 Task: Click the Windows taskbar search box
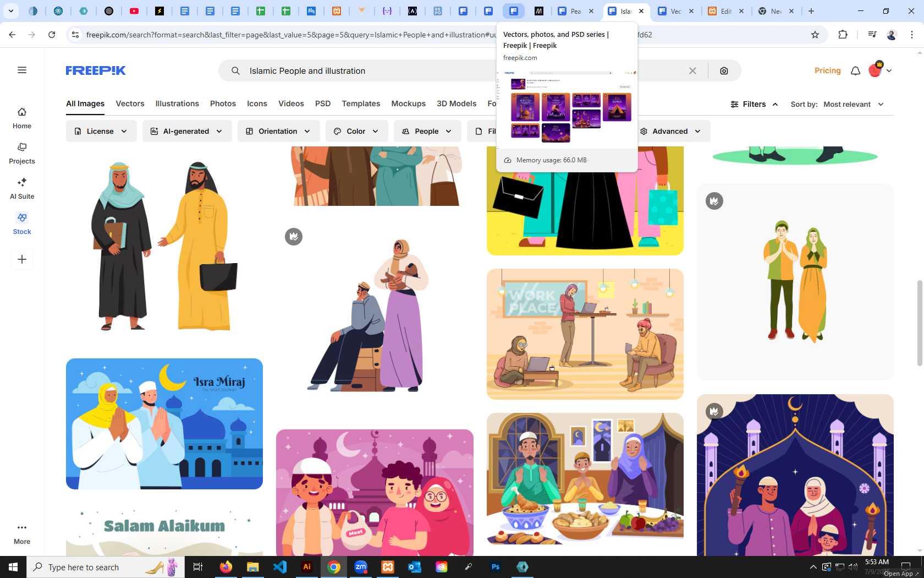pyautogui.click(x=105, y=567)
